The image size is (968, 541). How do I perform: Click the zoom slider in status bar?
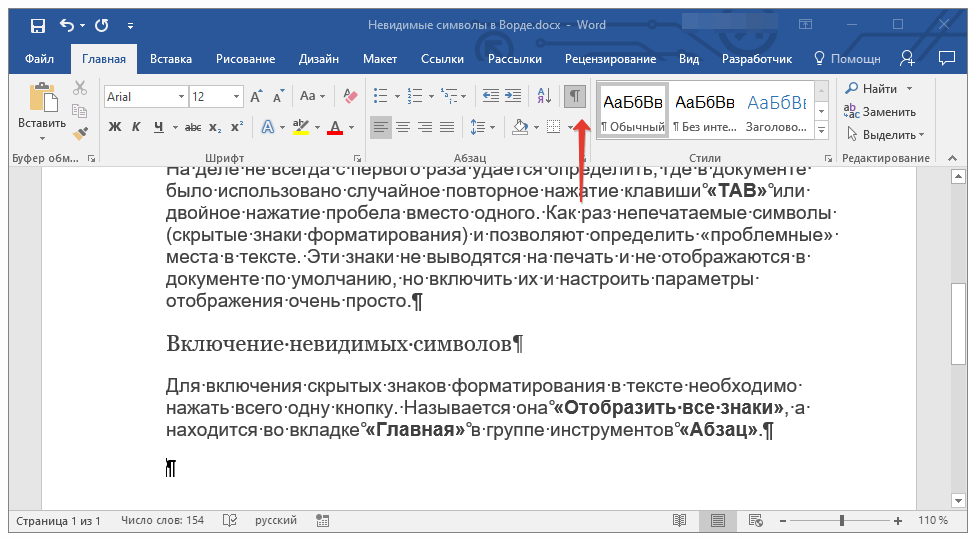point(842,521)
